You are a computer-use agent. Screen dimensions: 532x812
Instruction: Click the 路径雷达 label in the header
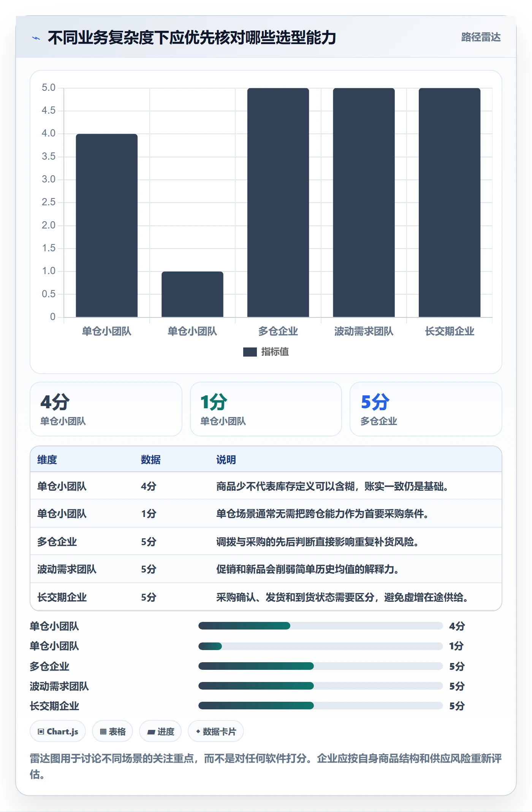click(481, 37)
